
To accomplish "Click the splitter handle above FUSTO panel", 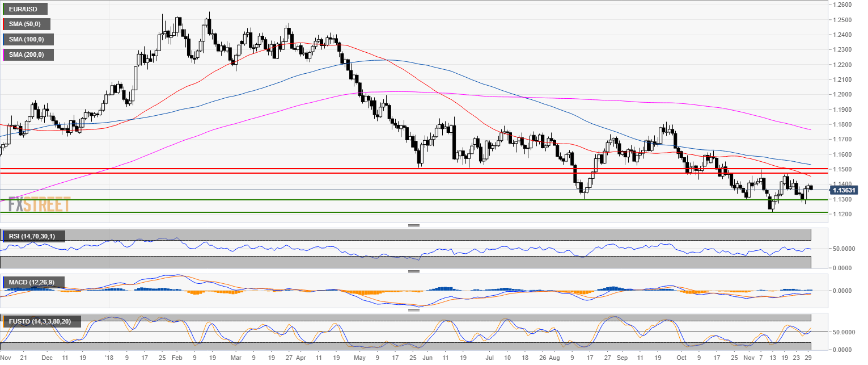I will point(414,311).
